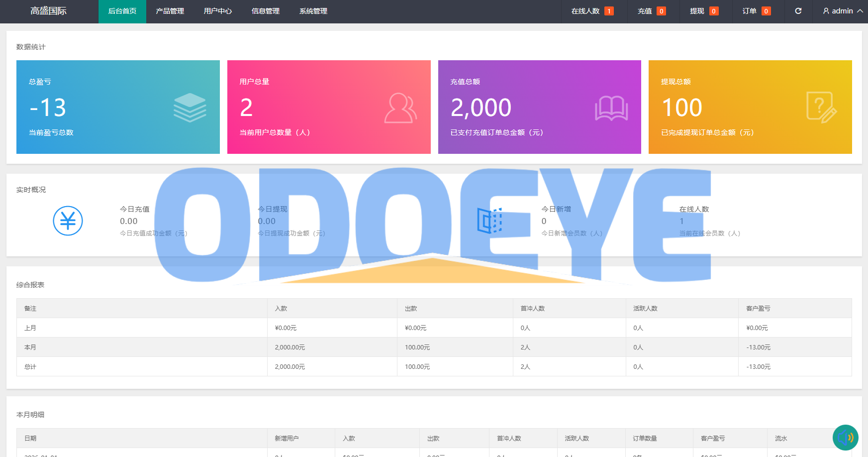Click the blue door icon beside 今日新增
This screenshot has width=868, height=457.
489,221
